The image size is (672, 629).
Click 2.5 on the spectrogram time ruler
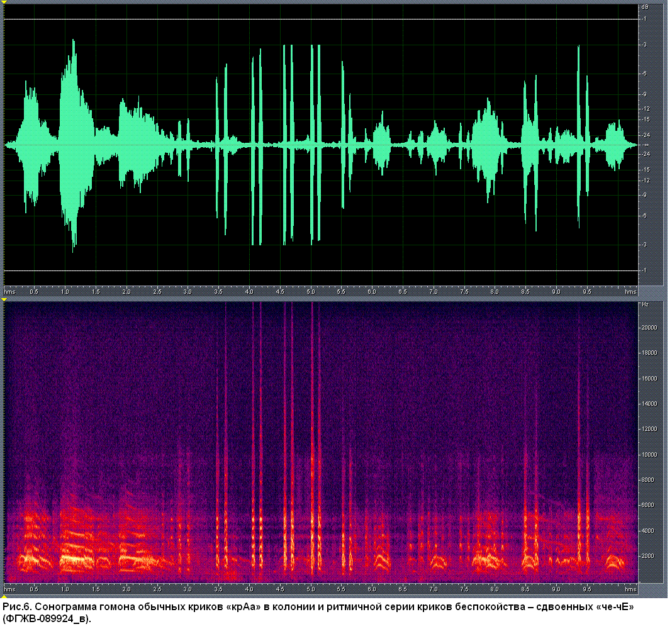point(157,589)
